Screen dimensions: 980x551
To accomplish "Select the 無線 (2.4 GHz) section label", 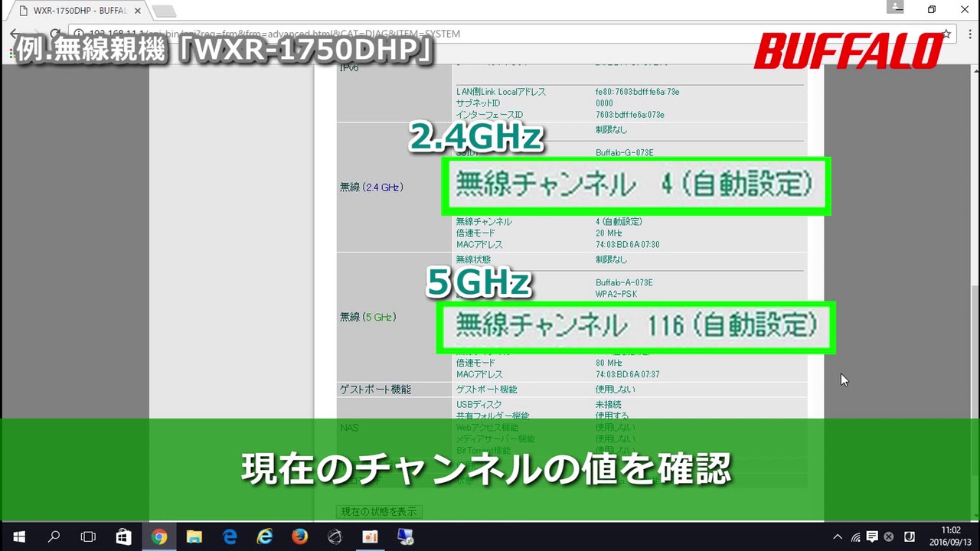I will point(371,187).
